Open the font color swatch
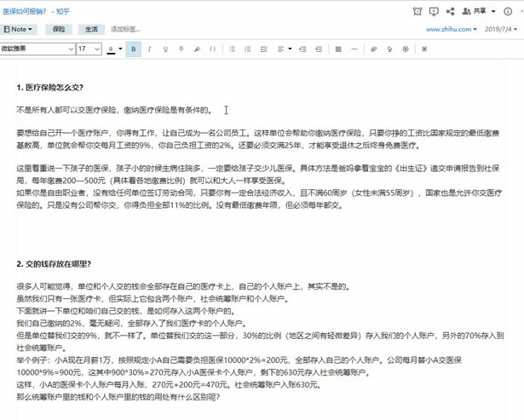The image size is (524, 420). [x=111, y=49]
